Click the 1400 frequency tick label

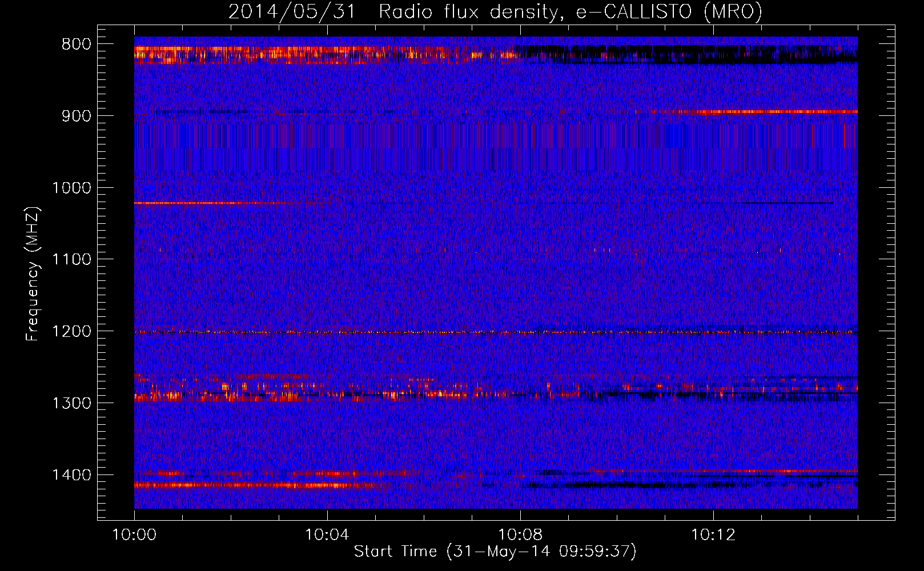click(x=71, y=475)
